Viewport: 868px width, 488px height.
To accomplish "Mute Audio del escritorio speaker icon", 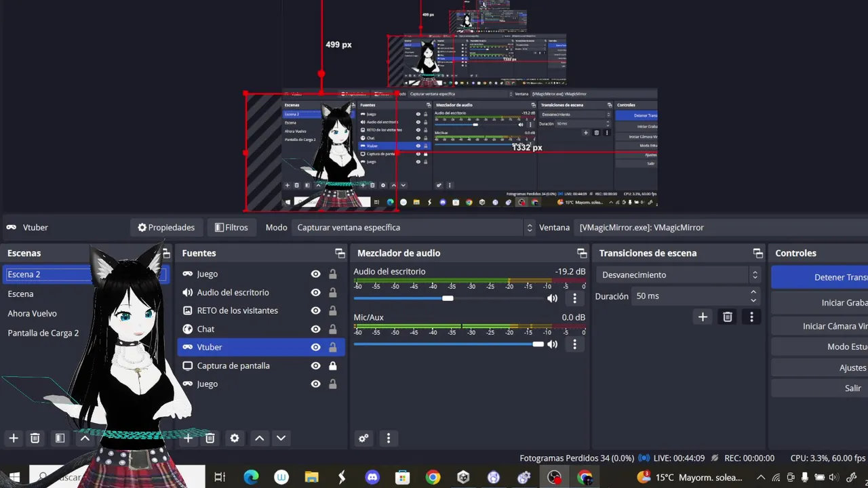I will click(553, 298).
